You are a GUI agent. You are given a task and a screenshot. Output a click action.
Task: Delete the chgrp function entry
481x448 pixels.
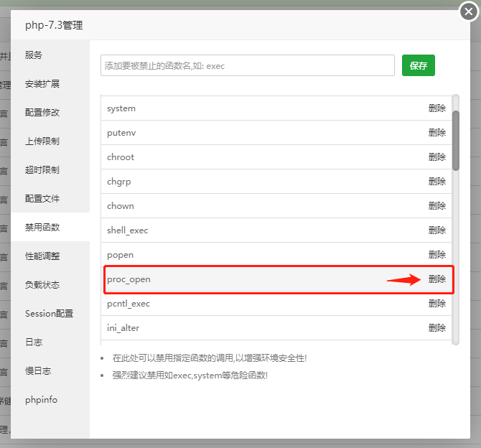pos(436,182)
